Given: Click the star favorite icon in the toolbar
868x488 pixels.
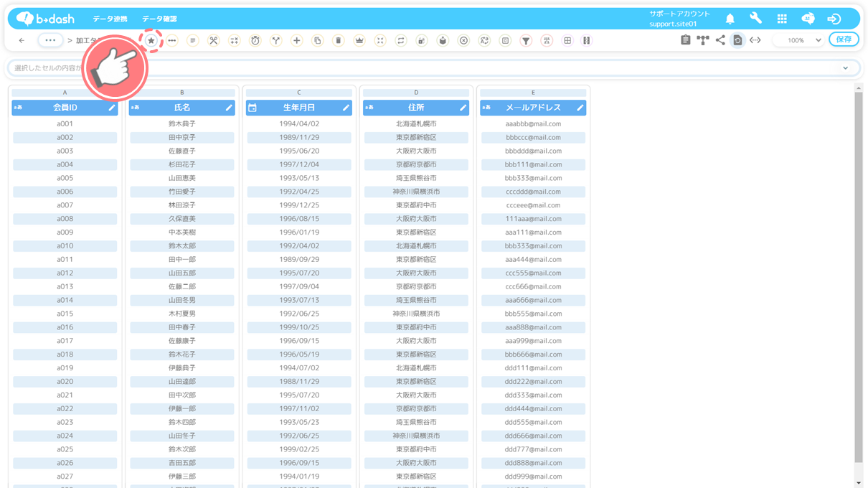Looking at the screenshot, I should coord(151,41).
